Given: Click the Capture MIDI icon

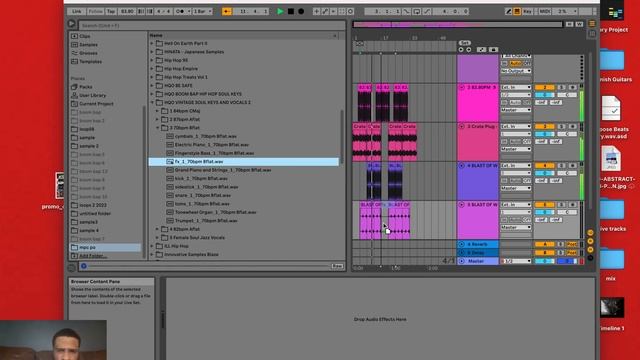Looking at the screenshot, I should 342,11.
